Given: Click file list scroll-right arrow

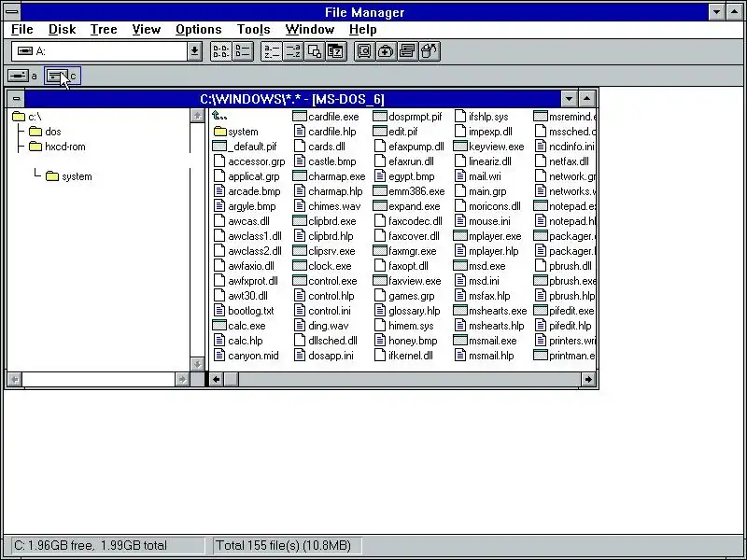Looking at the screenshot, I should point(588,379).
